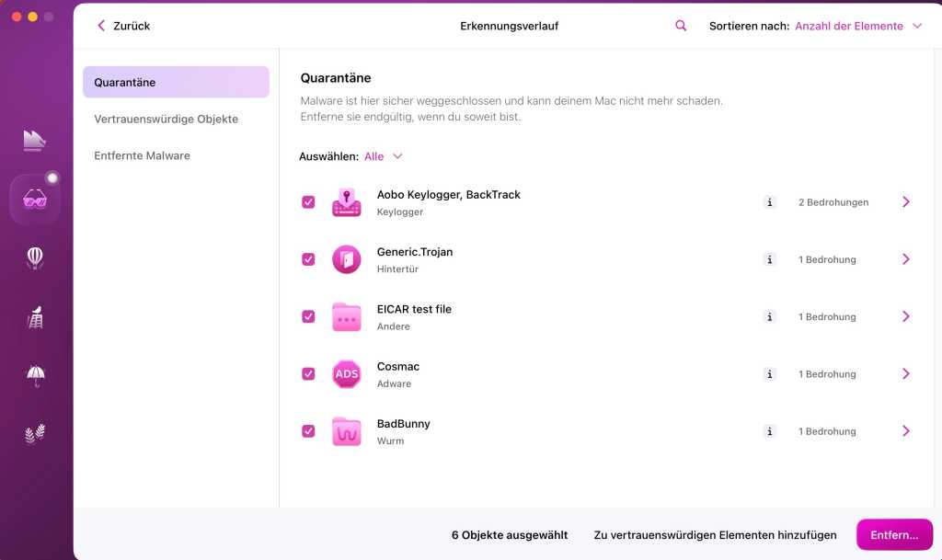Open the 'Sortieren nach' dropdown
Image resolution: width=942 pixels, height=560 pixels.
(x=857, y=26)
